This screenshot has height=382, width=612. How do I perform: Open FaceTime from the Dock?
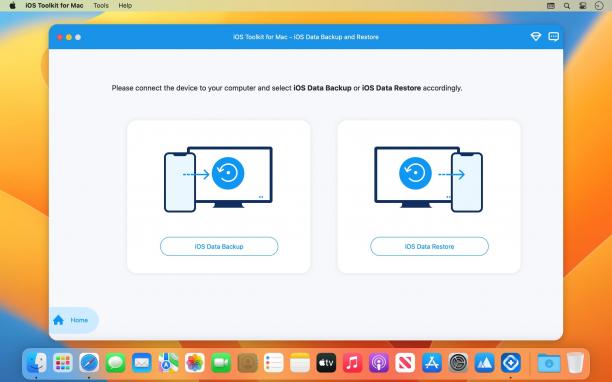coord(221,363)
